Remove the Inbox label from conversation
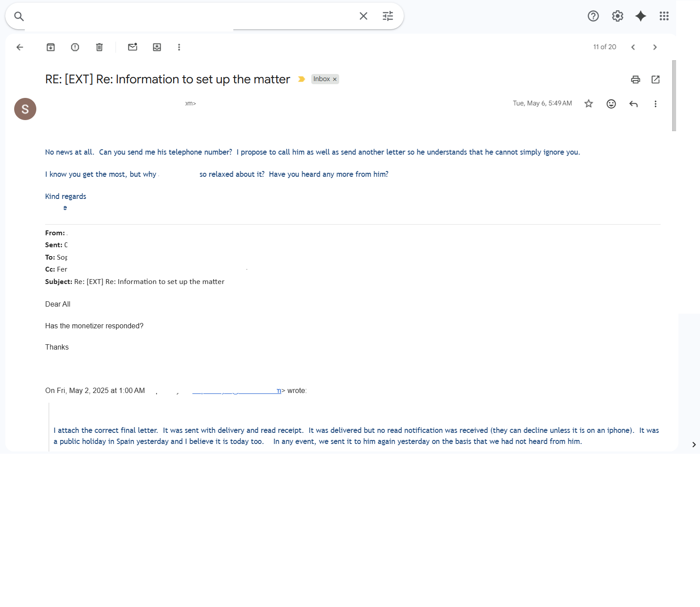The width and height of the screenshot is (700, 607). [x=335, y=79]
